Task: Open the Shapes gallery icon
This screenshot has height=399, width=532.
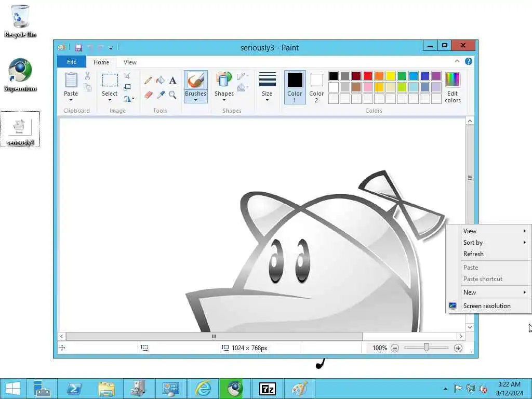Action: click(x=224, y=80)
